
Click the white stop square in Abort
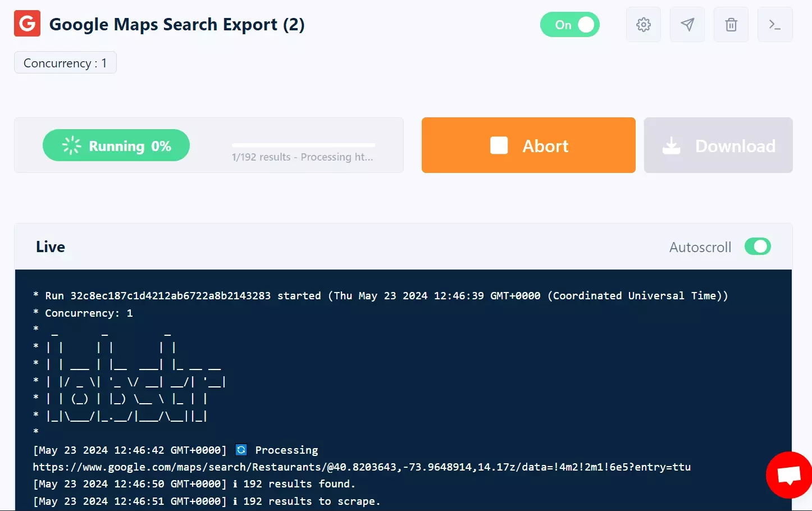[499, 145]
